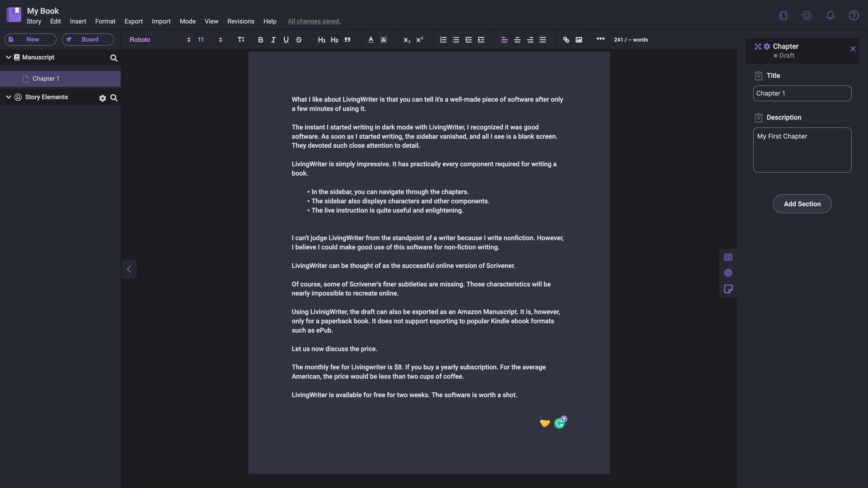
Task: Open the Revisions menu
Action: pyautogui.click(x=241, y=21)
